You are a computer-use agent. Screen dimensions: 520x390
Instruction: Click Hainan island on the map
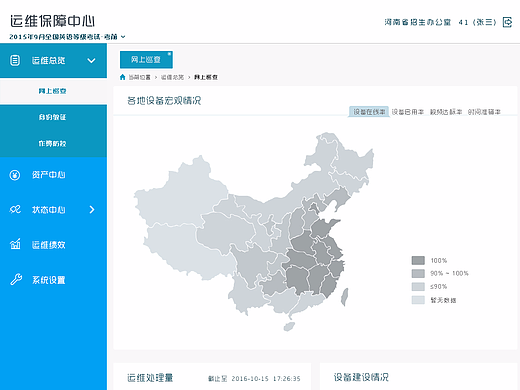tap(289, 326)
